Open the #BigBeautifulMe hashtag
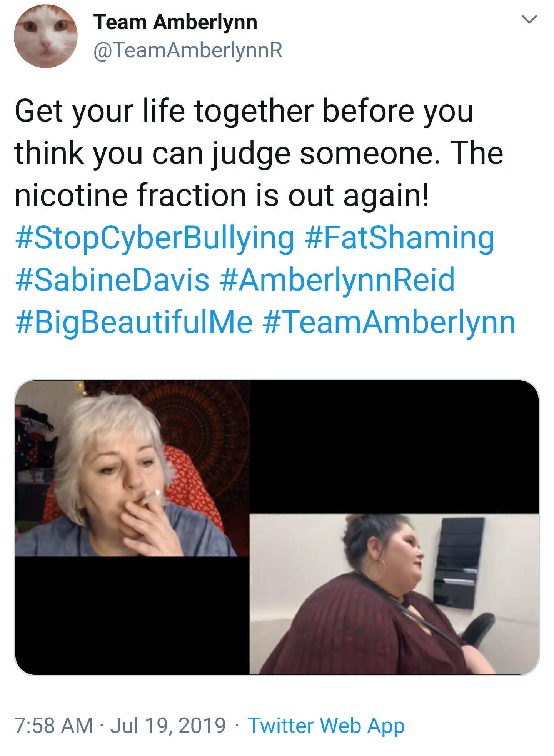Image resolution: width=554 pixels, height=756 pixels. tap(134, 323)
